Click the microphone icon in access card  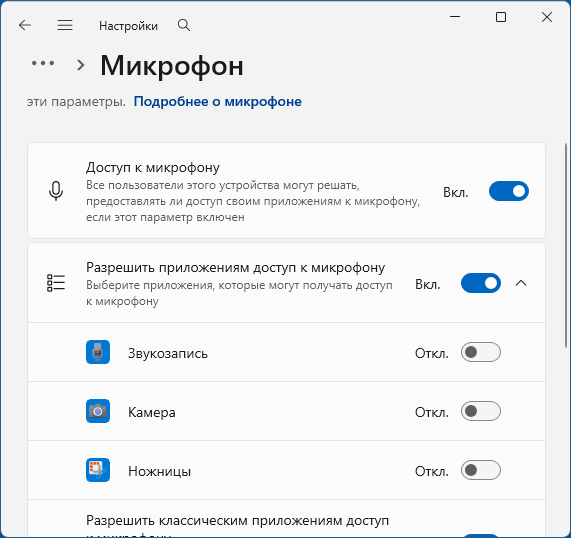click(56, 191)
